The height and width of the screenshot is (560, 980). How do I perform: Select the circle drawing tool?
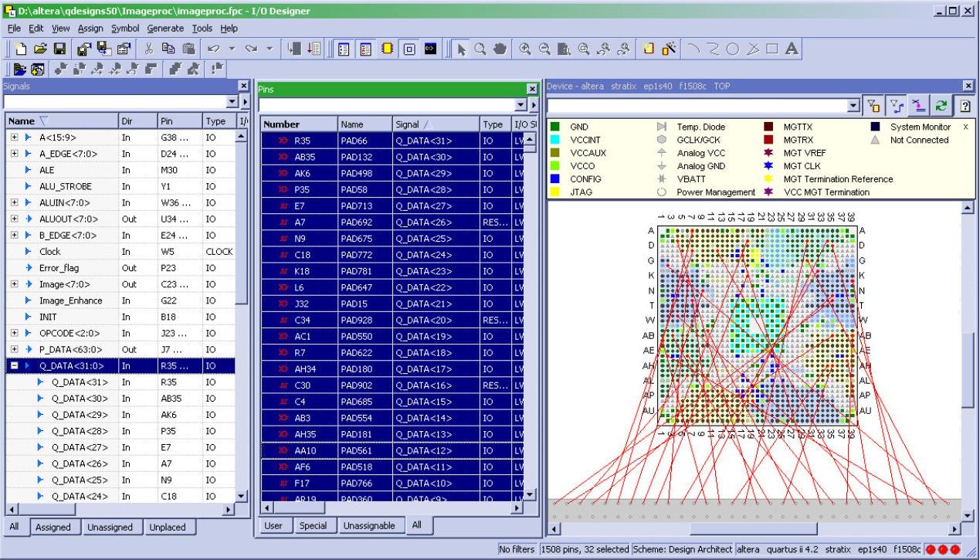click(734, 49)
